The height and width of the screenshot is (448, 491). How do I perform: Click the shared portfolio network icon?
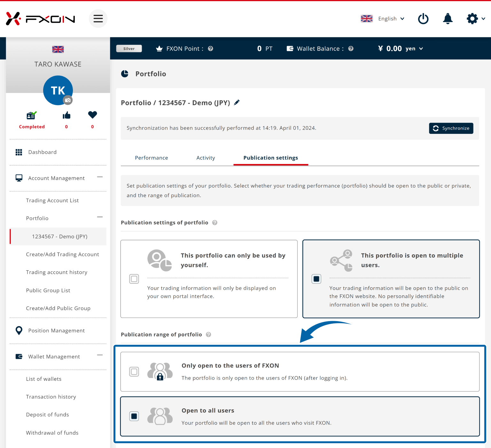click(341, 260)
